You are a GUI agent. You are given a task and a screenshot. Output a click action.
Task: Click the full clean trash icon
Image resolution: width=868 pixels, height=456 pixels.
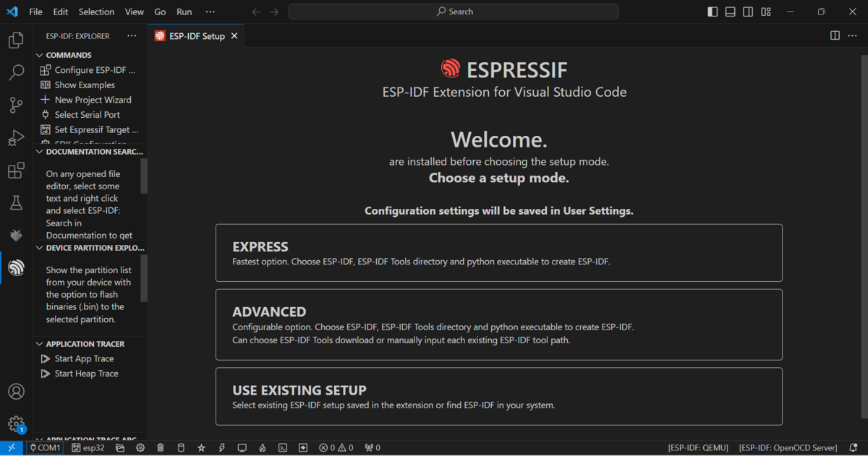(x=161, y=448)
